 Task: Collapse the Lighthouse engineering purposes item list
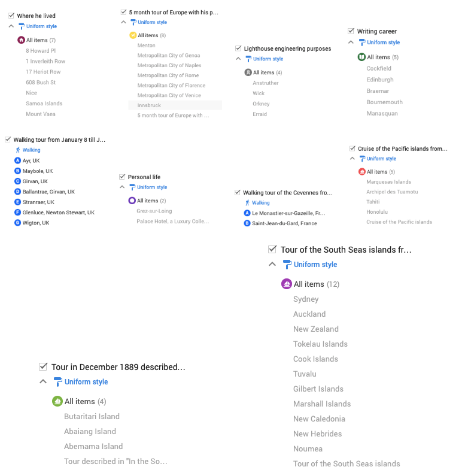(238, 59)
